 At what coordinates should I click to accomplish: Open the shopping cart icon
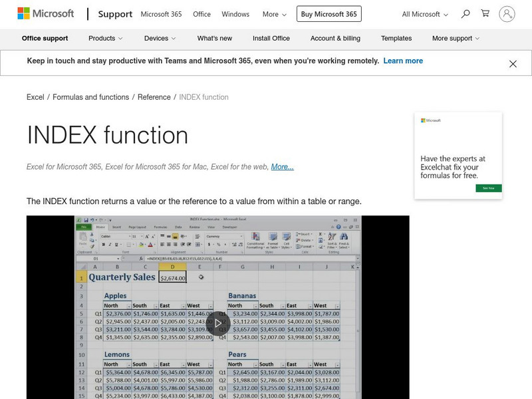click(485, 13)
